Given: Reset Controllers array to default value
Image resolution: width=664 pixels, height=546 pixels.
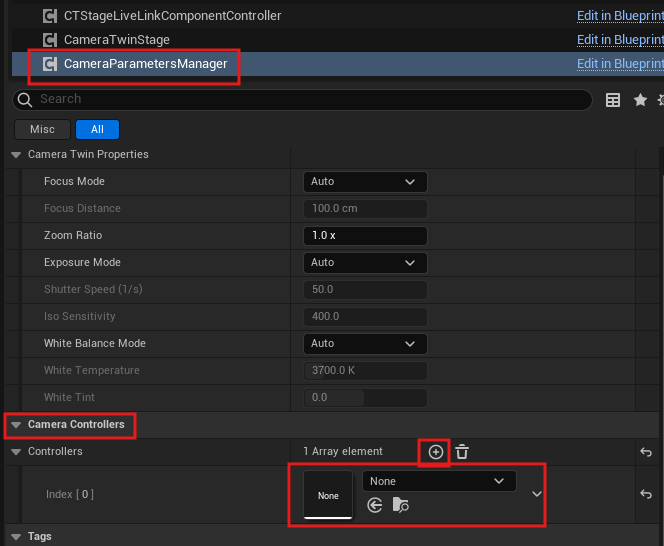Looking at the screenshot, I should pos(646,452).
